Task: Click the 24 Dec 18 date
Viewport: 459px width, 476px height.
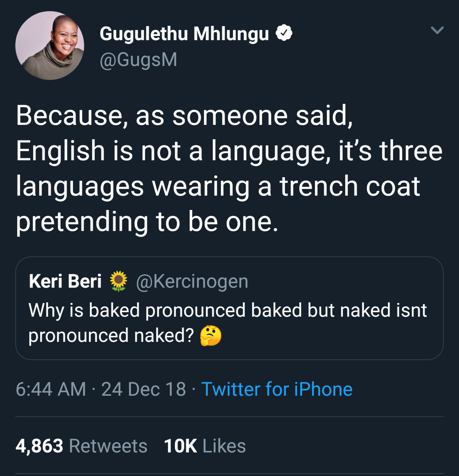Action: pyautogui.click(x=143, y=389)
